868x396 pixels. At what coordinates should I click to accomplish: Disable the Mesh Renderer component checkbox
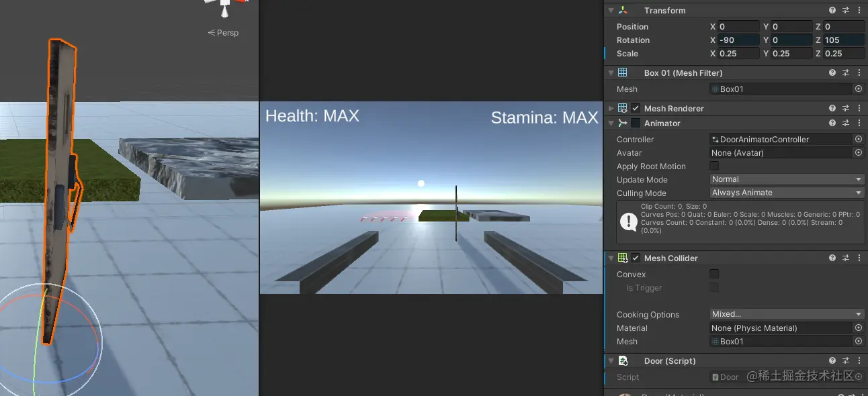[636, 108]
